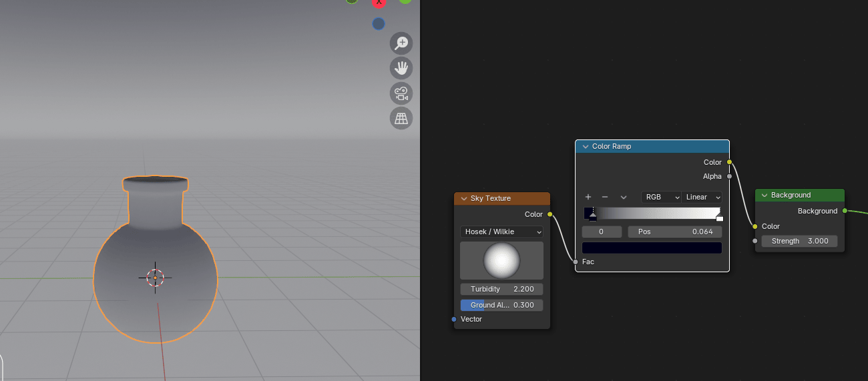This screenshot has width=868, height=381.
Task: Select the white color stop on the ramp
Action: [719, 218]
